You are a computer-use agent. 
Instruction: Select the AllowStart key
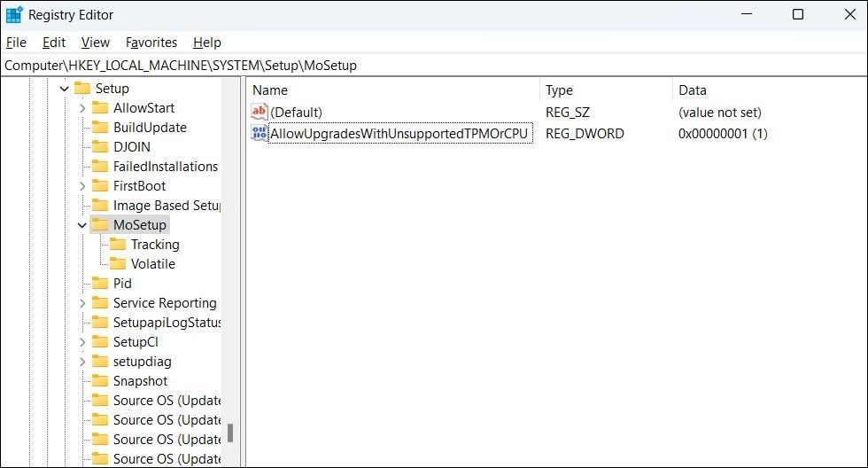point(143,108)
